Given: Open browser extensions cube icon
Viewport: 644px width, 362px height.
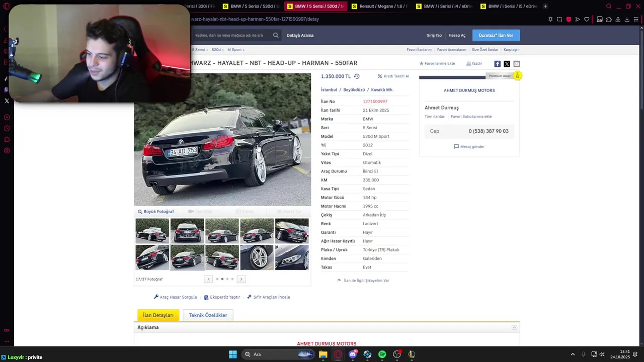Looking at the screenshot, I should tap(609, 20).
